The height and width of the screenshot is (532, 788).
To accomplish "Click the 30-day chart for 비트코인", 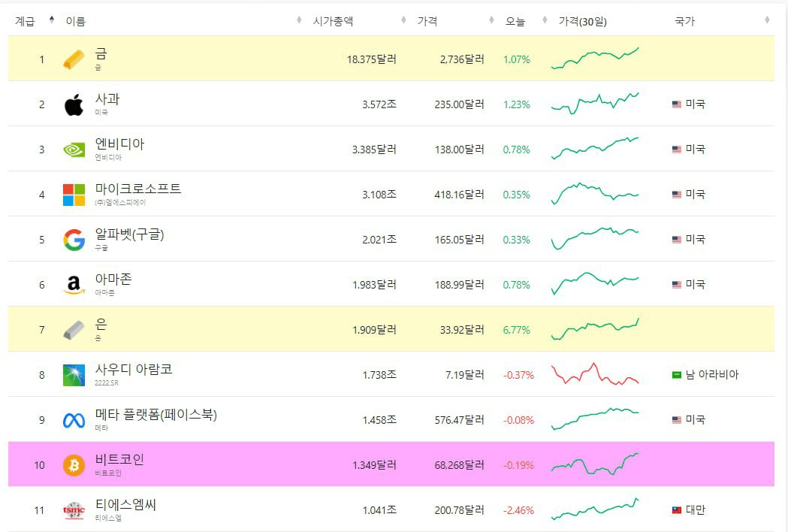I will [595, 464].
